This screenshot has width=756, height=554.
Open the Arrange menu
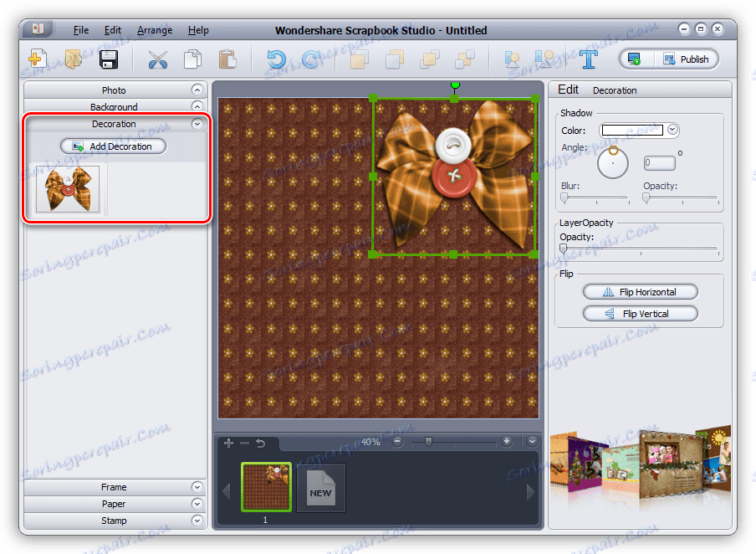[155, 30]
